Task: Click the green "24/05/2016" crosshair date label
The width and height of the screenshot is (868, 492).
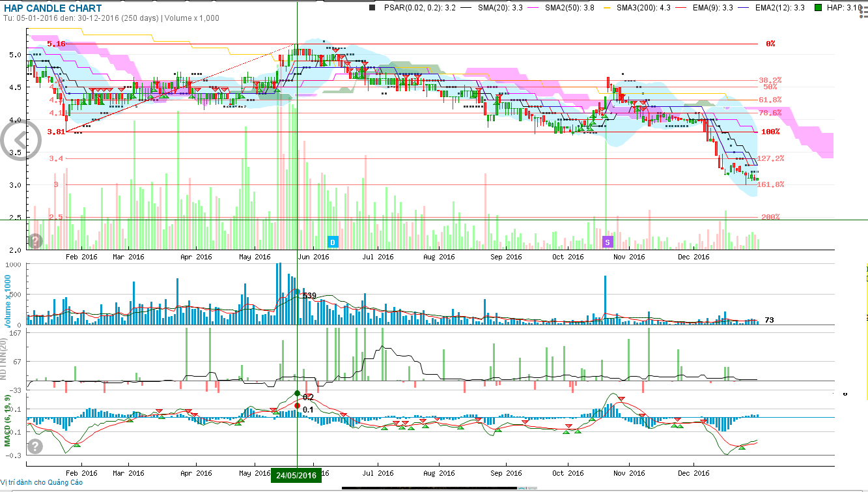Action: (296, 476)
